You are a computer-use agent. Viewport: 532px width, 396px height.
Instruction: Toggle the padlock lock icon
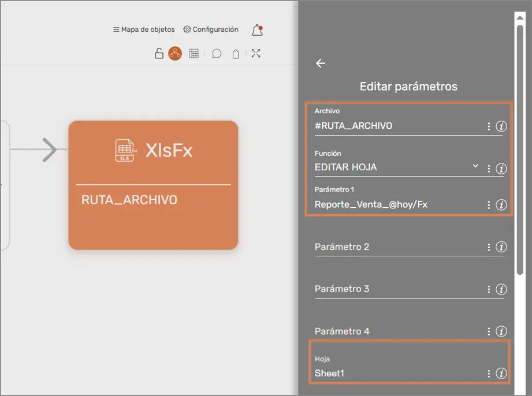tap(159, 54)
